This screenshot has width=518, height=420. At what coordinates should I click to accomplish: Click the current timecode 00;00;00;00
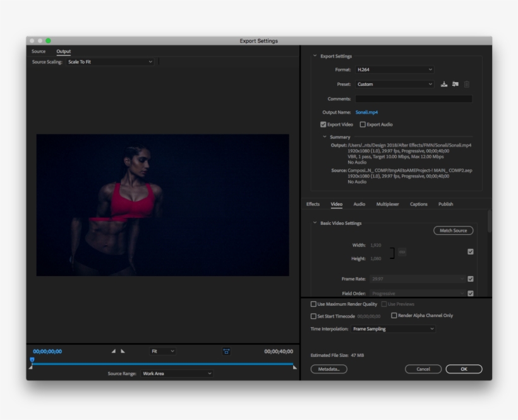[47, 351]
